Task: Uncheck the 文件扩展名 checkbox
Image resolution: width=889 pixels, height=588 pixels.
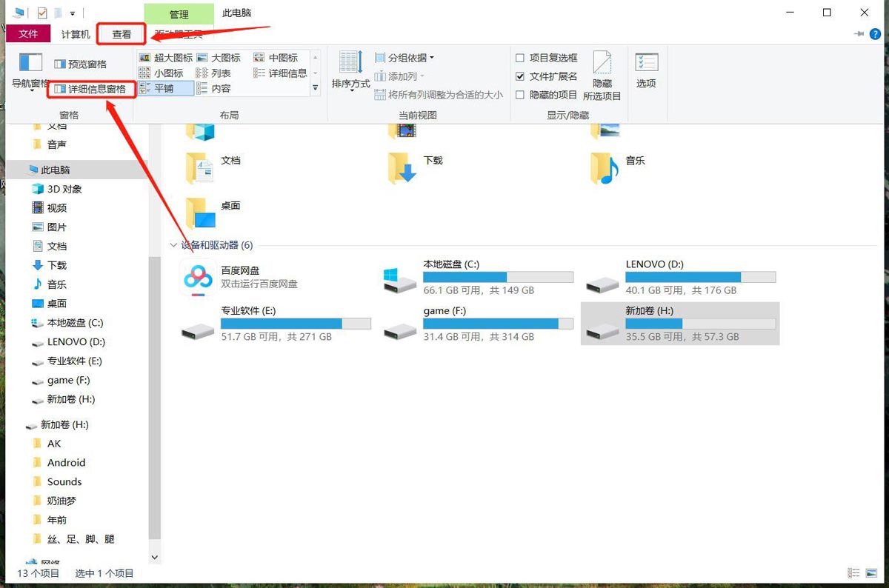Action: click(521, 76)
